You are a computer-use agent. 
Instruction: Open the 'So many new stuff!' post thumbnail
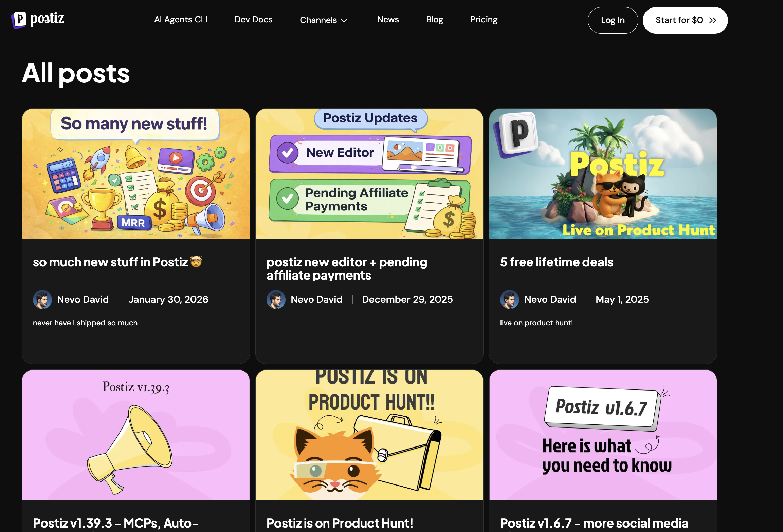click(x=136, y=174)
